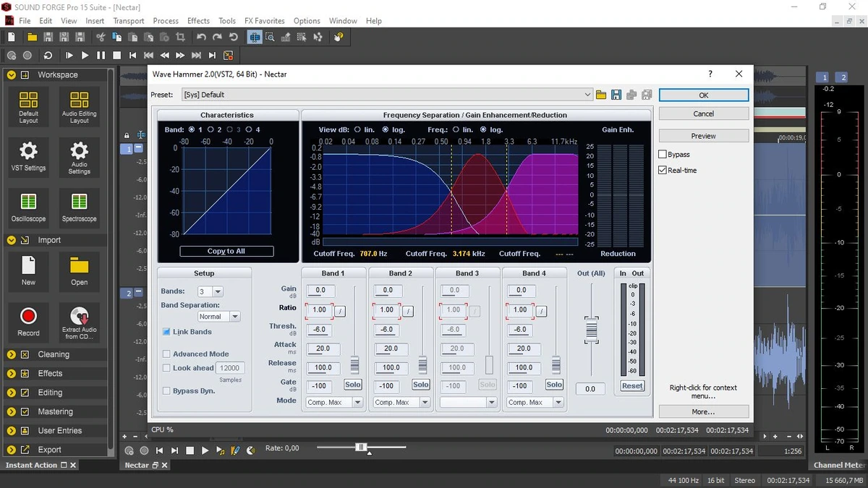Select the Magnify tool in toolbar

click(x=271, y=37)
